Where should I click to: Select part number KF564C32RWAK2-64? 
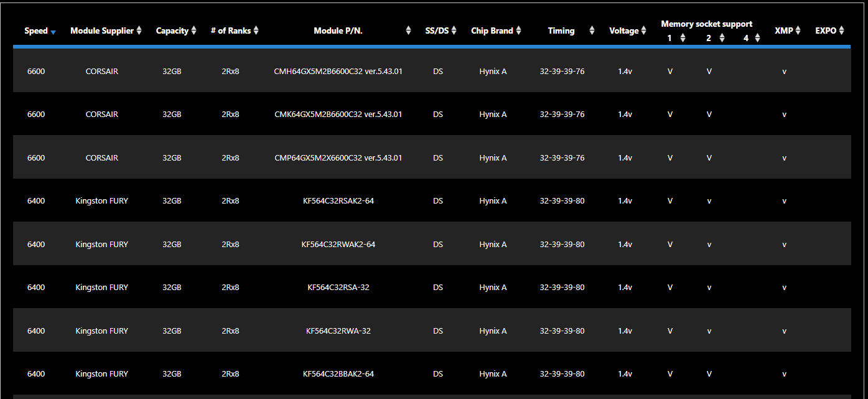(x=338, y=245)
